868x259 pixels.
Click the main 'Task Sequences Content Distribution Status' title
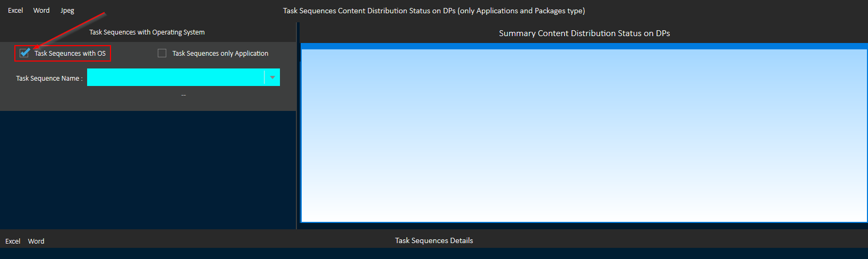434,11
